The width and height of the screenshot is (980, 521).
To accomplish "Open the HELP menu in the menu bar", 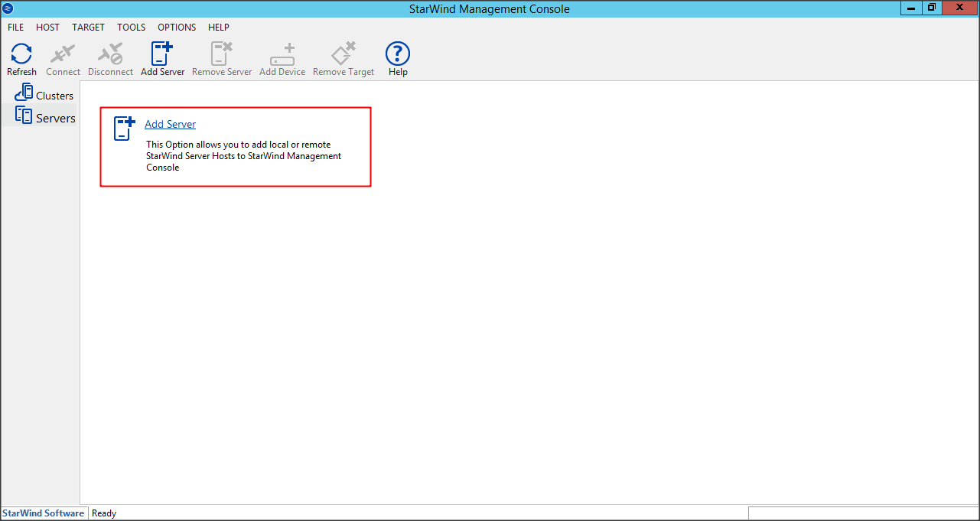I will (x=219, y=28).
